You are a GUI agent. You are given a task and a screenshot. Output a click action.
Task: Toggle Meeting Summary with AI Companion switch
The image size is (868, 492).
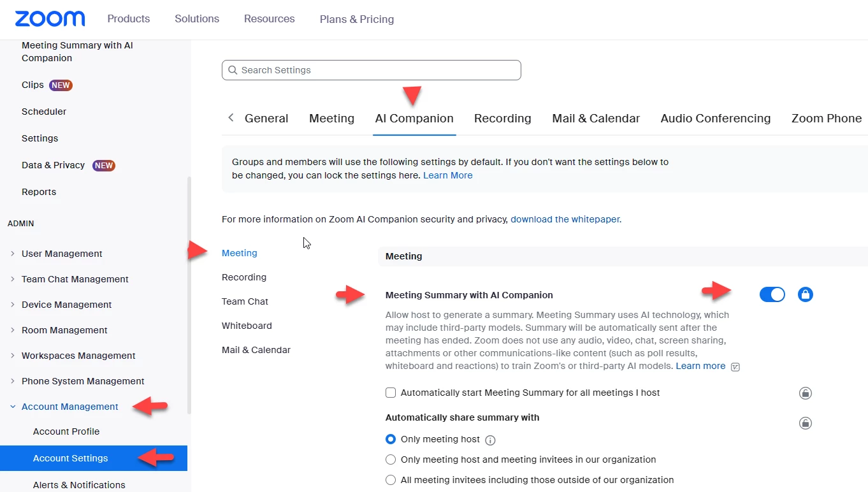[x=772, y=294]
